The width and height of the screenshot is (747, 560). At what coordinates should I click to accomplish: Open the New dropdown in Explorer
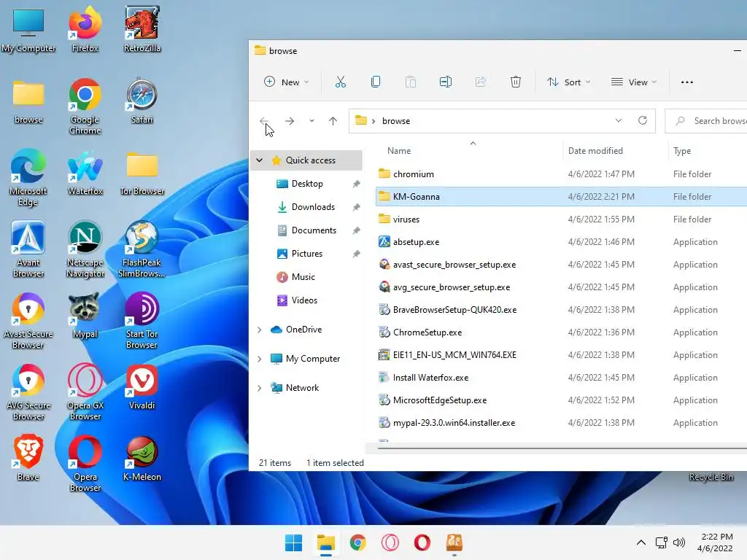(286, 82)
